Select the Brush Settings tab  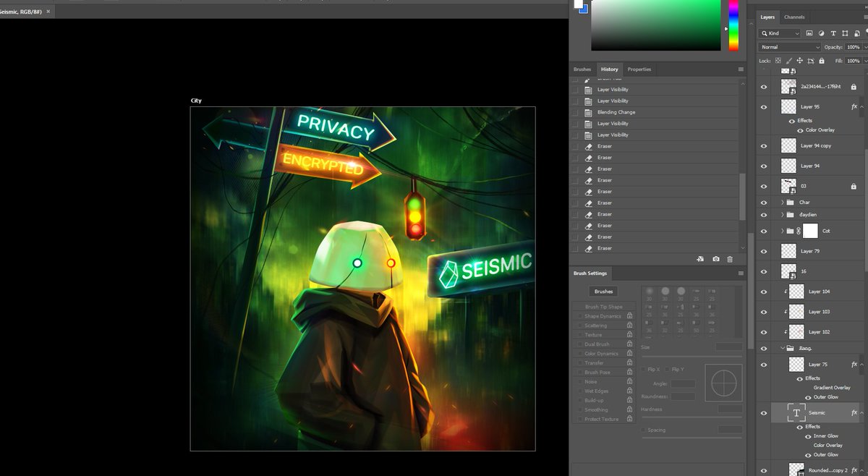click(590, 273)
